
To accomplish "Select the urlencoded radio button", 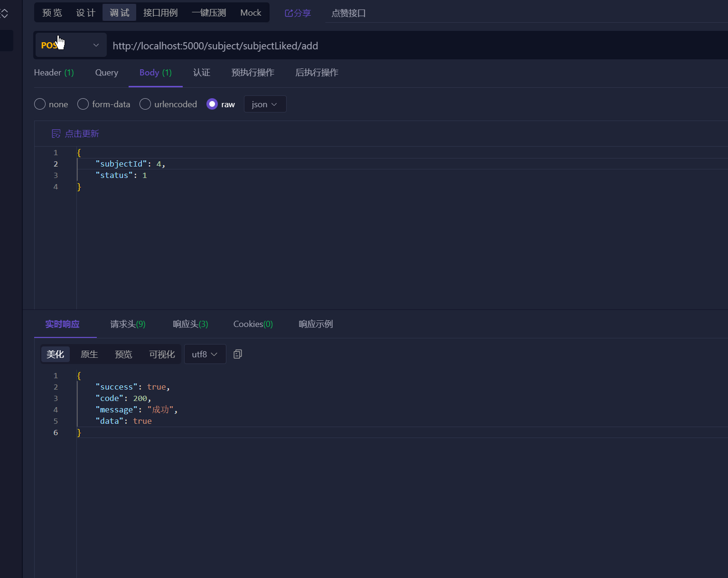I will pyautogui.click(x=145, y=104).
